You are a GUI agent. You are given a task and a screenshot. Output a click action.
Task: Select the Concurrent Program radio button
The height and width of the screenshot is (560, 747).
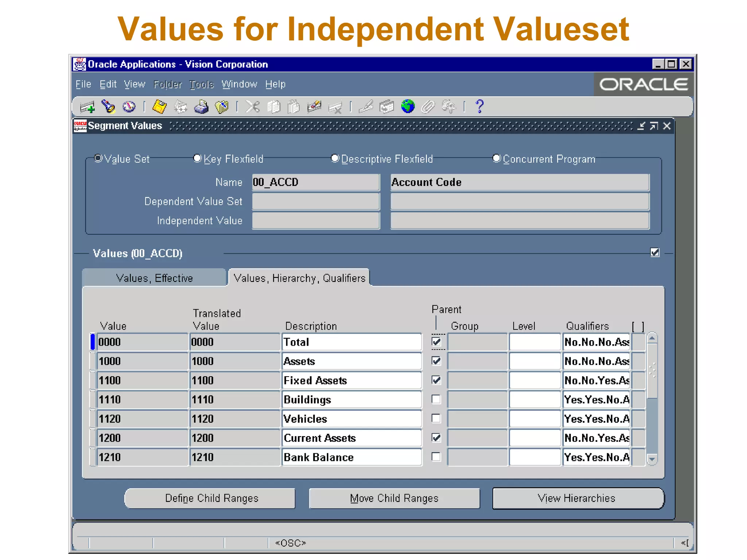(496, 158)
